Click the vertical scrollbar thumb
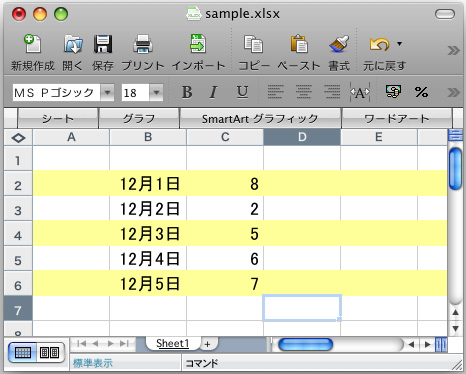 click(x=455, y=169)
